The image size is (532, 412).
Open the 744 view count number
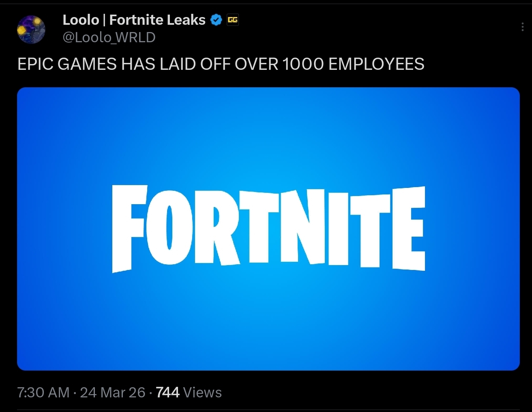(167, 393)
